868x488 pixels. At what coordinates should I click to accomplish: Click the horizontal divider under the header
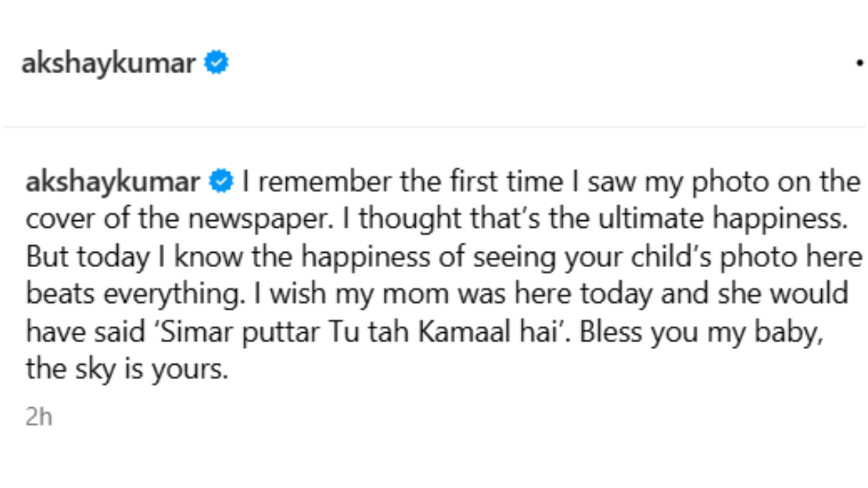(x=434, y=127)
